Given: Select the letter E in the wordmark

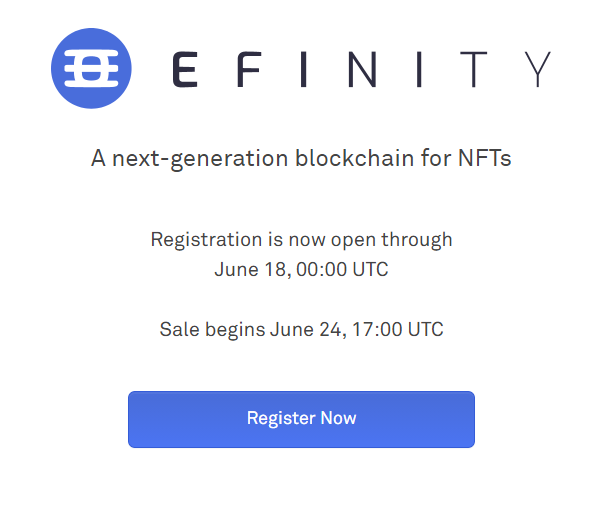Looking at the screenshot, I should click(x=185, y=69).
